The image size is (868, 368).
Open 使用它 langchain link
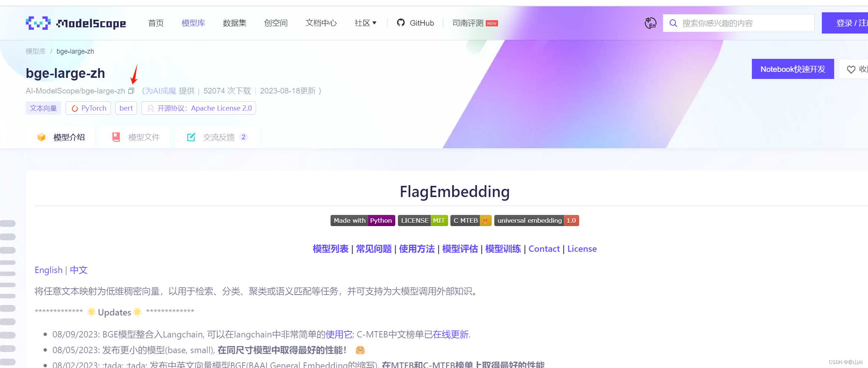[339, 334]
